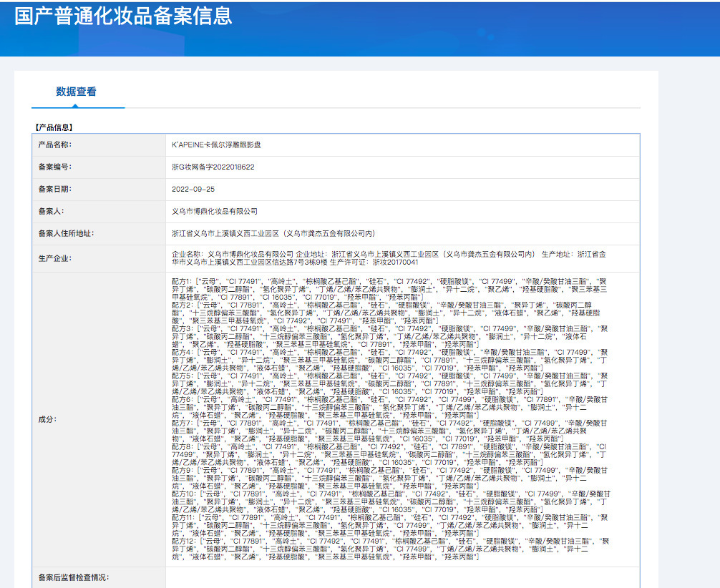Click the 备案人住所地址 label cell
Viewport: 720px width, 588px height.
point(99,234)
